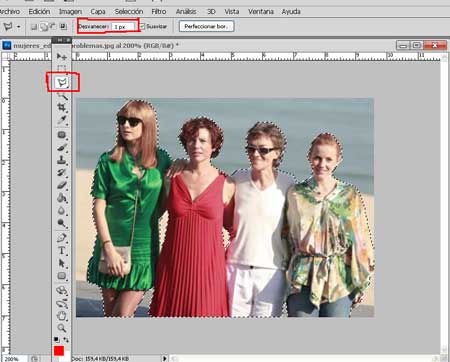Open the status bar info arrow menu

[164, 358]
